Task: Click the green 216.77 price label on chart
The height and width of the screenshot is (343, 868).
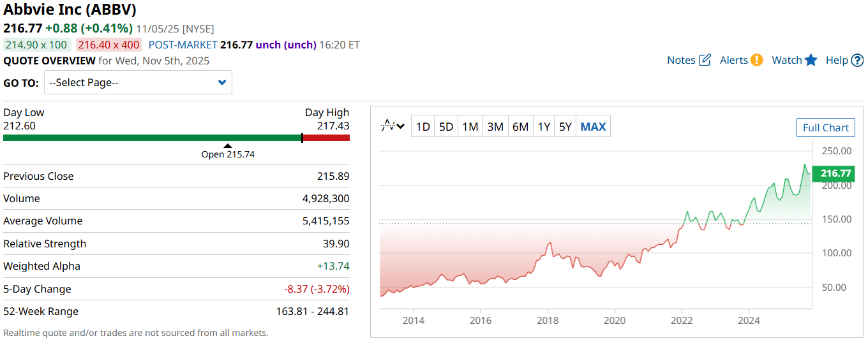Action: click(x=835, y=173)
